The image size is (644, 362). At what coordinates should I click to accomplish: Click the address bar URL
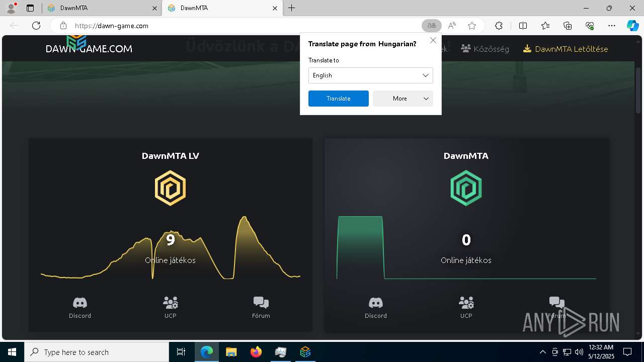[x=112, y=26]
